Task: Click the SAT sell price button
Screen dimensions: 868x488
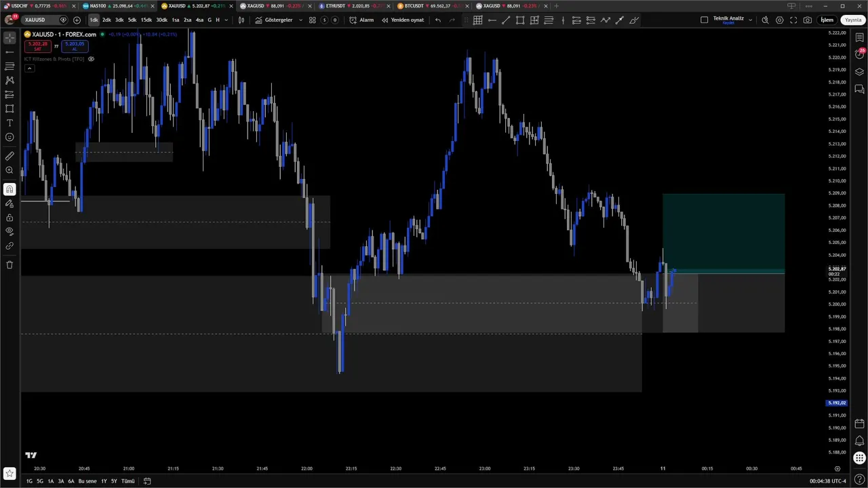Action: (37, 46)
